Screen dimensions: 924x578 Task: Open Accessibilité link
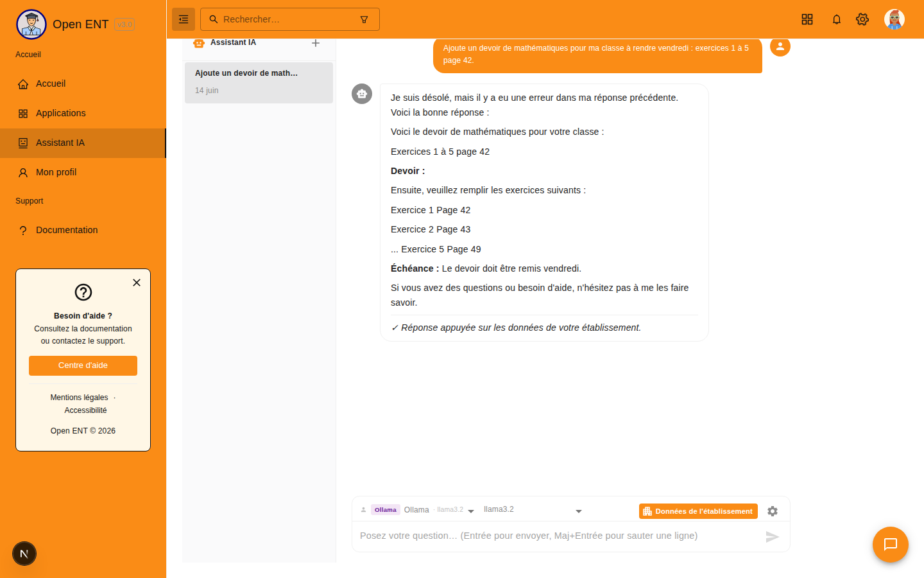[x=85, y=410]
